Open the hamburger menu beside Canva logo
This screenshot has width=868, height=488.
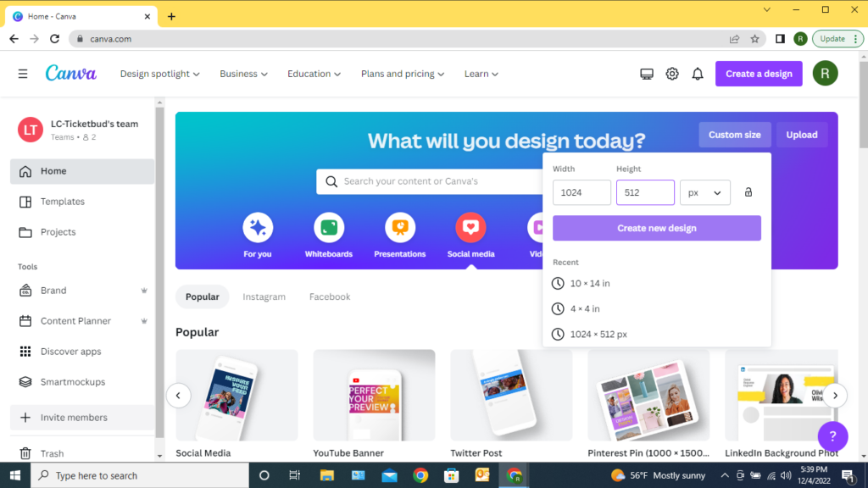coord(23,74)
